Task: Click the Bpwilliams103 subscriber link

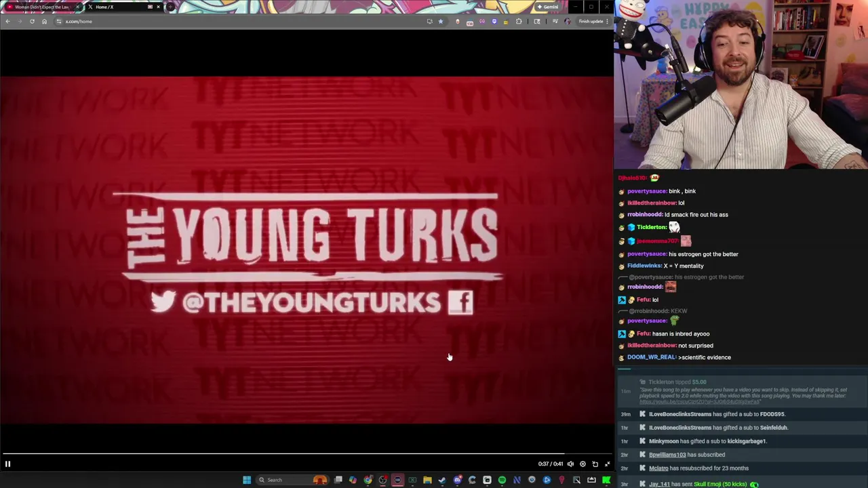Action: (x=667, y=455)
